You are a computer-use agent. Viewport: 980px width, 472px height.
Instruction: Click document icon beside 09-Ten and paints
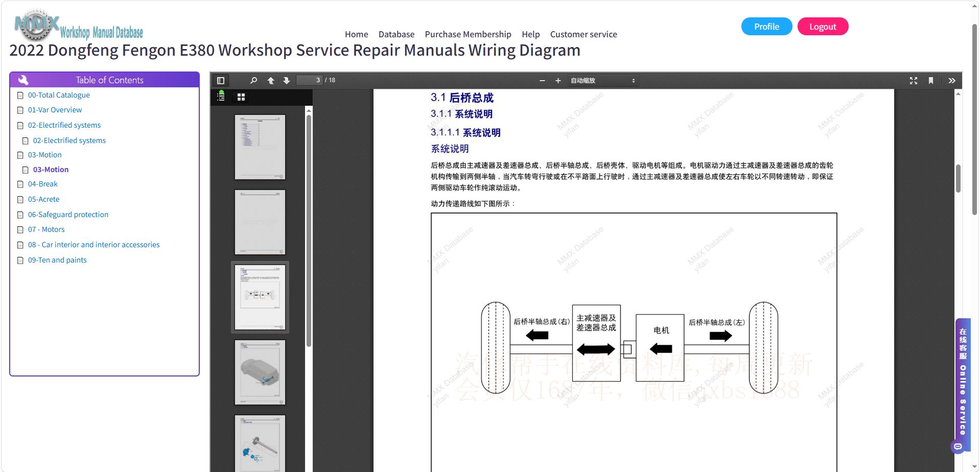coord(20,261)
